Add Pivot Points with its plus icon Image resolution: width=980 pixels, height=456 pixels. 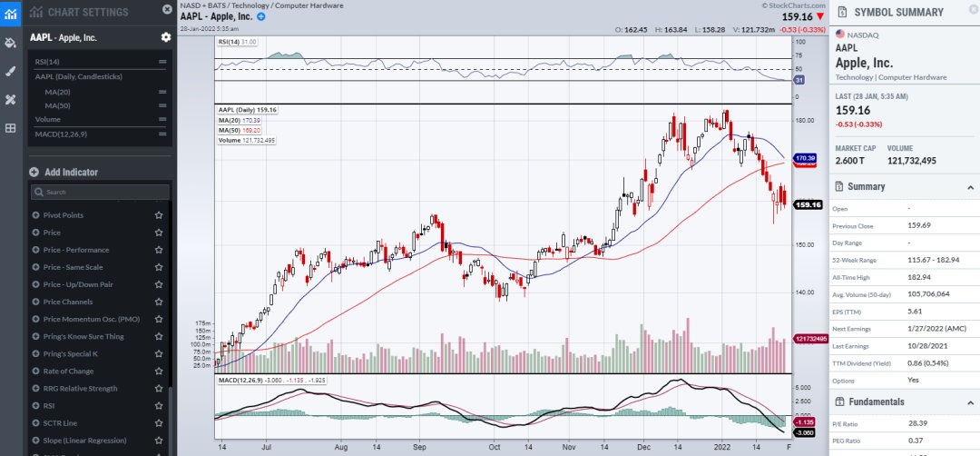pos(35,215)
